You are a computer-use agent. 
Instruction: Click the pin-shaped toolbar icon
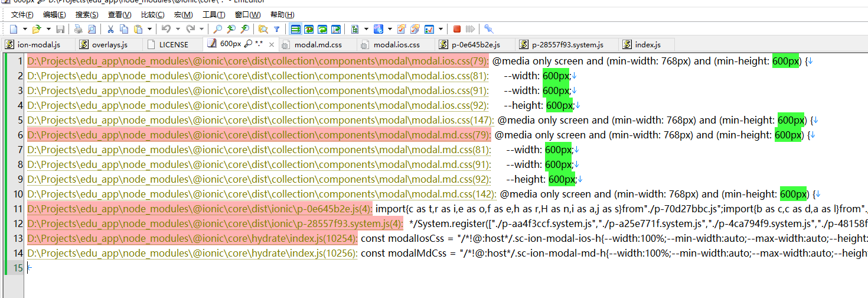coord(489,29)
